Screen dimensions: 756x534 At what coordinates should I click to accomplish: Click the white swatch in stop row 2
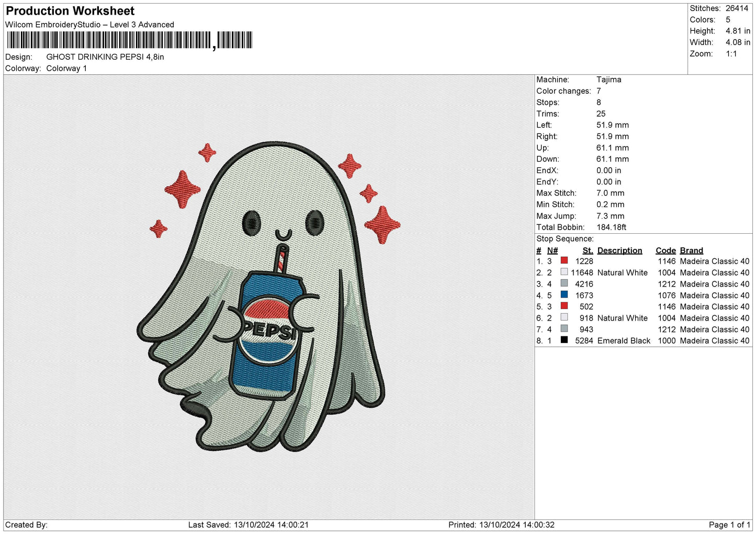pos(564,272)
